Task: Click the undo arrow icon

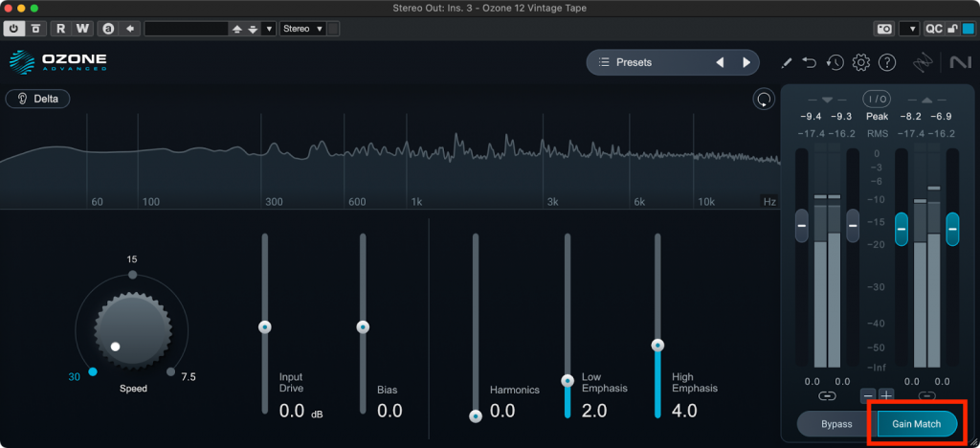Action: (x=810, y=63)
